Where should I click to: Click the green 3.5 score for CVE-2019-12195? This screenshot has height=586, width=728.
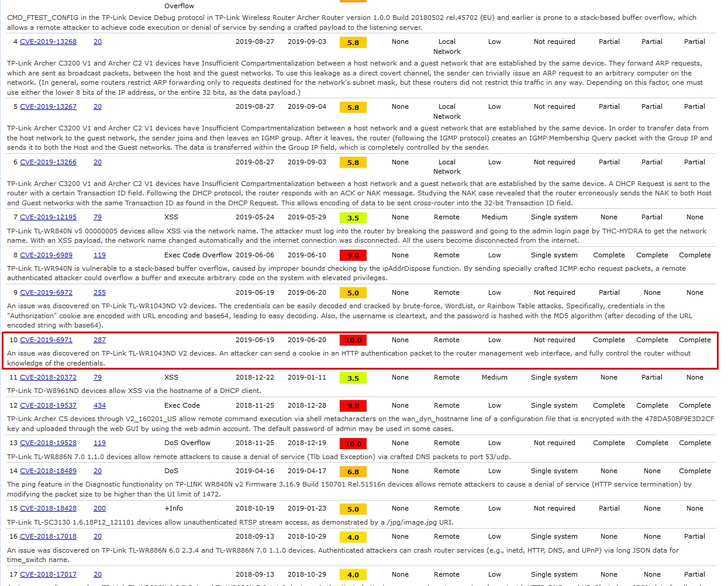(353, 218)
